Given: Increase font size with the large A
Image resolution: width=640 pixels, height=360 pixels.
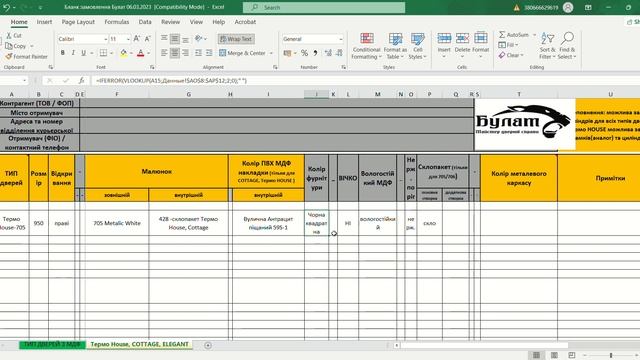Looking at the screenshot, I should pos(137,39).
